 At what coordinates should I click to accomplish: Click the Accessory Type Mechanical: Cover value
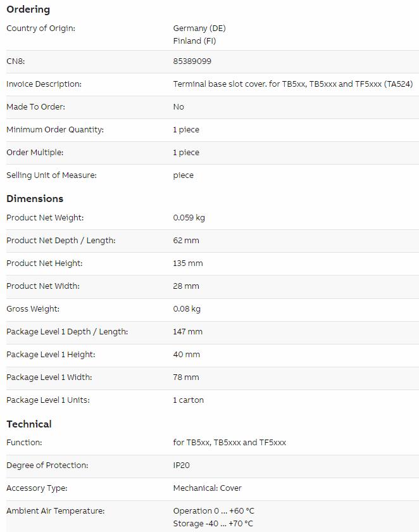point(208,488)
